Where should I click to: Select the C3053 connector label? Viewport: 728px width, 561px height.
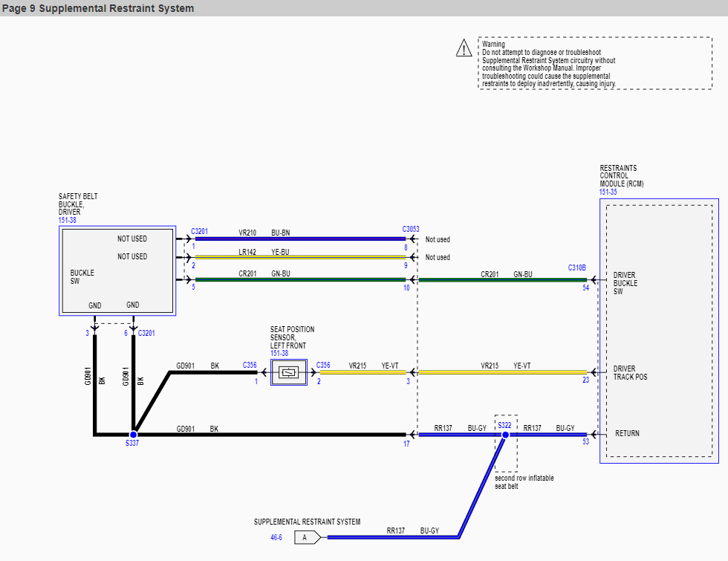click(411, 230)
